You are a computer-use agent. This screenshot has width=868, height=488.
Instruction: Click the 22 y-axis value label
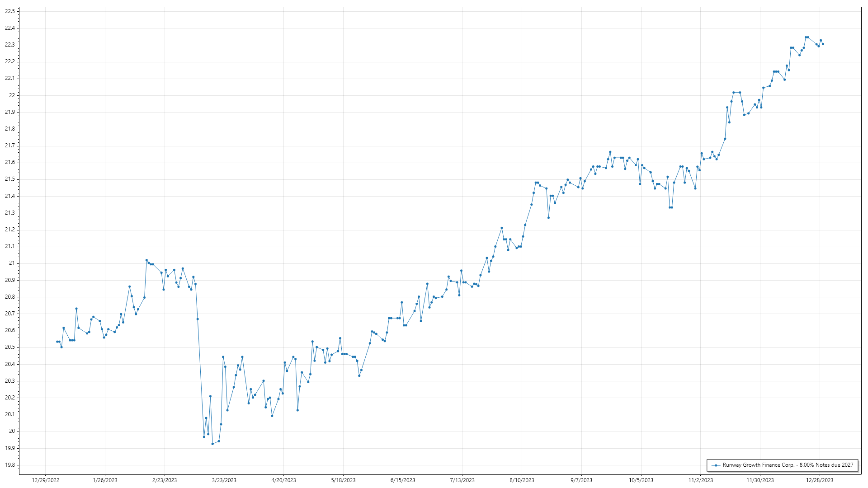(12, 95)
